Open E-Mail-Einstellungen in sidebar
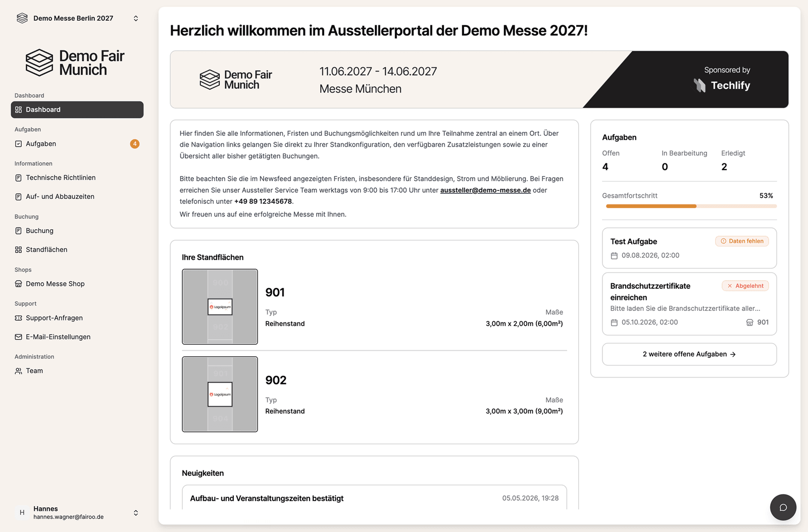 tap(77, 337)
